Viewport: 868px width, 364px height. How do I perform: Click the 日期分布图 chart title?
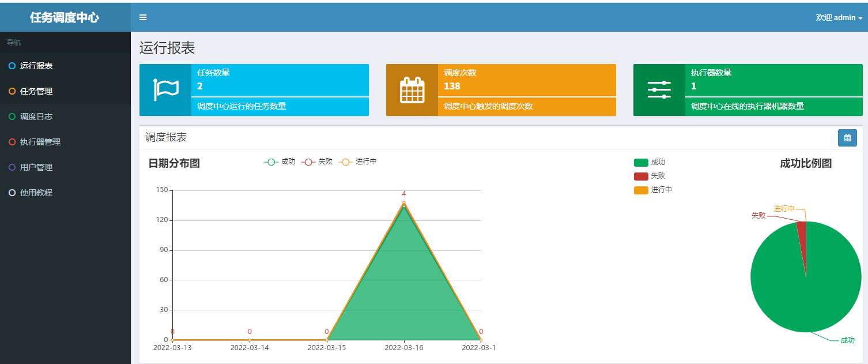(x=174, y=163)
